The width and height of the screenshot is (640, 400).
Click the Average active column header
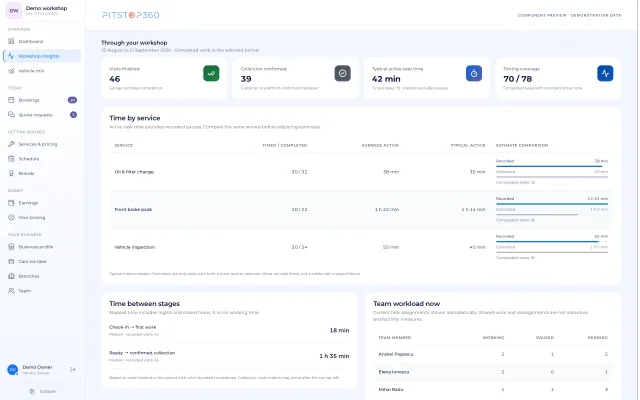380,145
